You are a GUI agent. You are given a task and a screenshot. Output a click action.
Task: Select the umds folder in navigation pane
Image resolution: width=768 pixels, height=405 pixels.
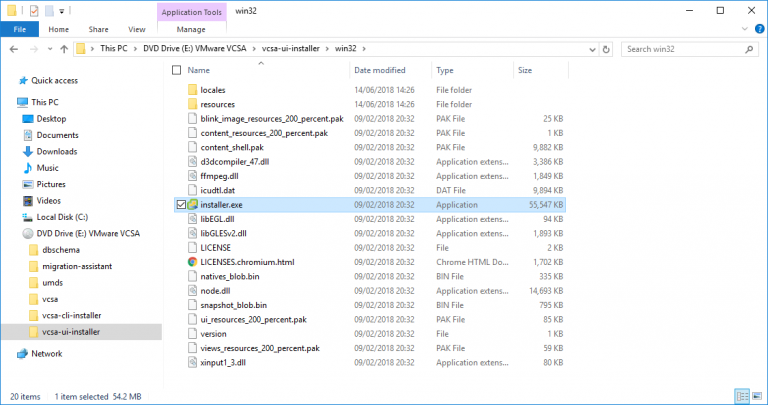tap(52, 283)
